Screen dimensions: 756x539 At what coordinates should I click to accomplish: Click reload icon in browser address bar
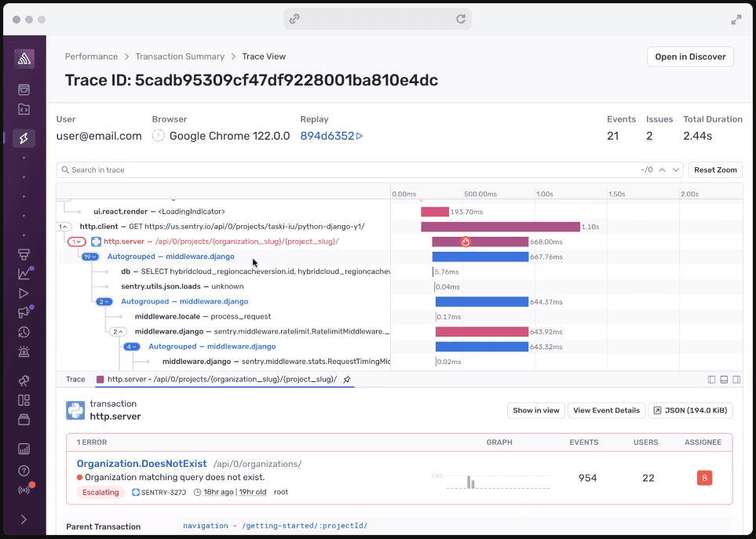click(x=461, y=19)
